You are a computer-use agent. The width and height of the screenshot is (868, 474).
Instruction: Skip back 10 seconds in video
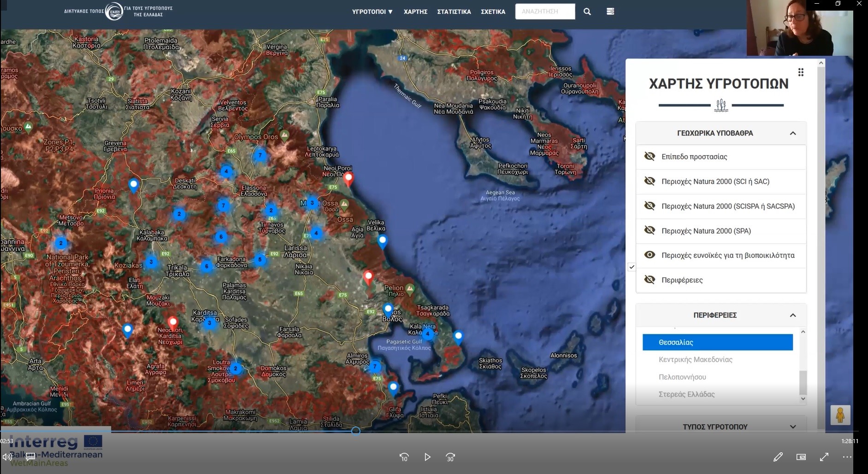(404, 457)
